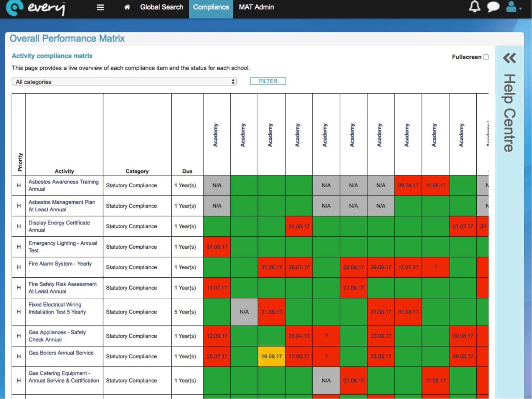Image resolution: width=532 pixels, height=399 pixels.
Task: Click red 25.07.17 cell in Gas Boilers row
Action: 217,356
